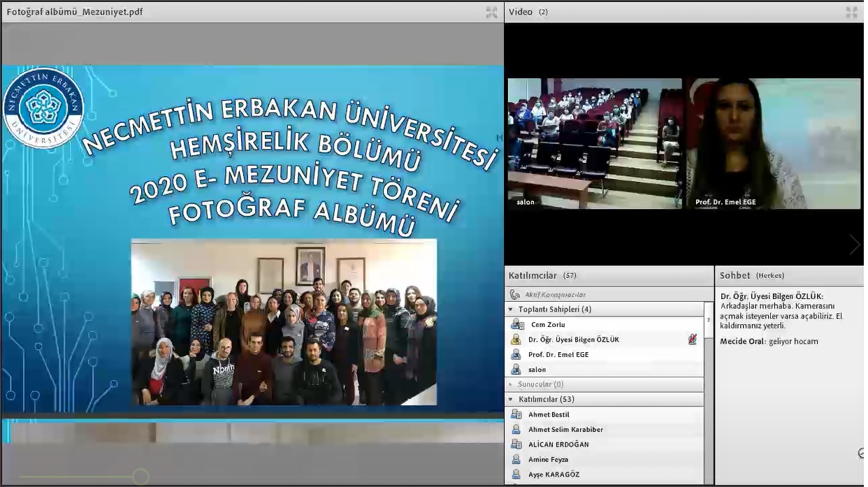Select attendee Ahmet Selim Karabiber
This screenshot has width=868, height=487.
[565, 430]
